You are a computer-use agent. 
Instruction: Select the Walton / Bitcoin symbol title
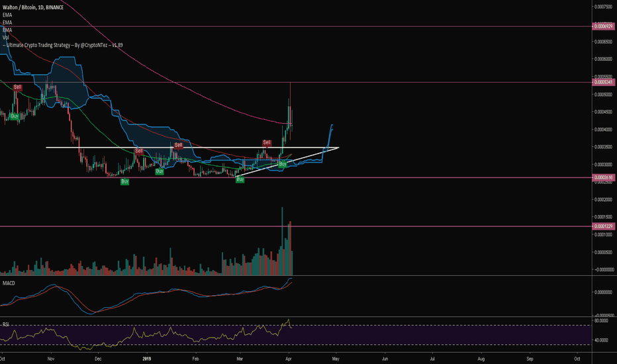33,7
